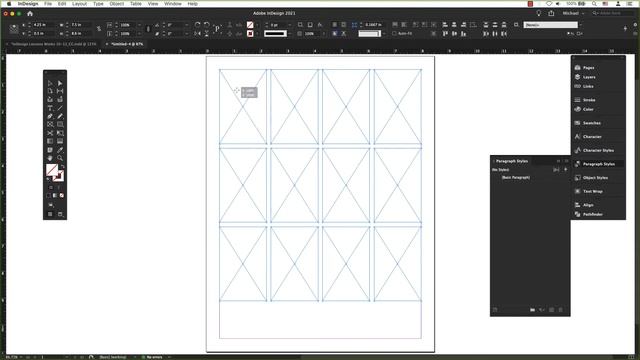Viewport: 640px width, 360px height.
Task: Open the Pages panel
Action: coord(588,68)
